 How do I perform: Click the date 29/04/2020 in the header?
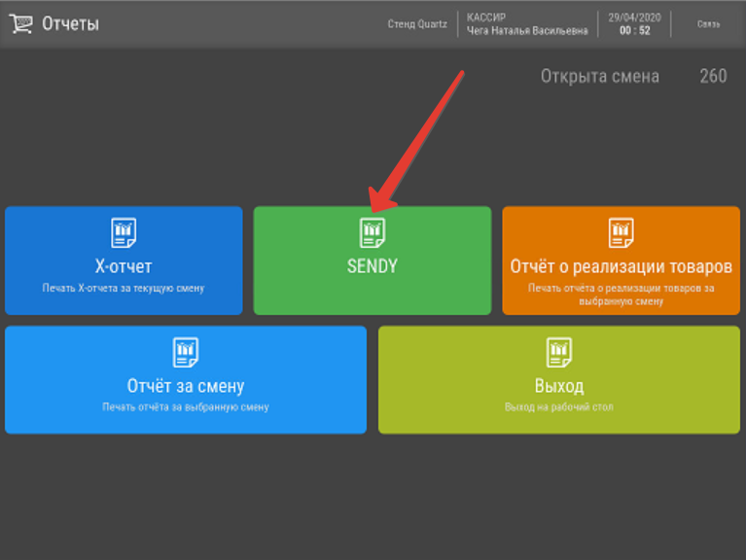(x=635, y=17)
